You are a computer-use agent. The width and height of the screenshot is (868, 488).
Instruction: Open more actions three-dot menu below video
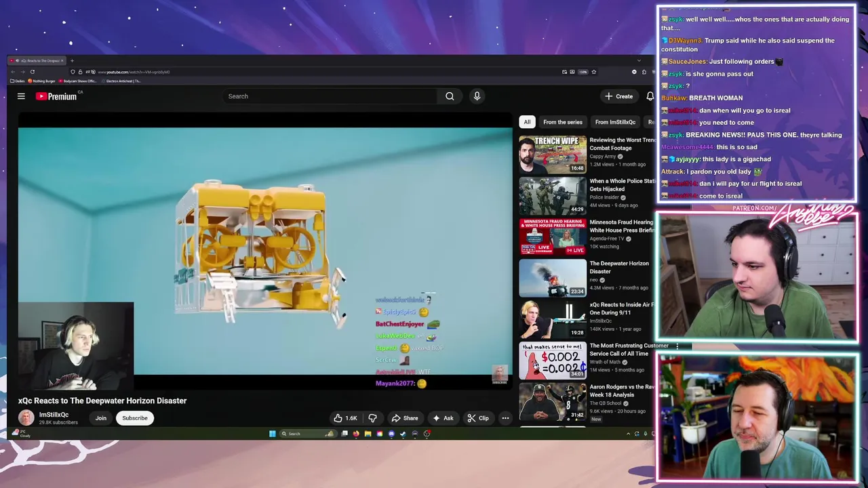[x=505, y=418]
